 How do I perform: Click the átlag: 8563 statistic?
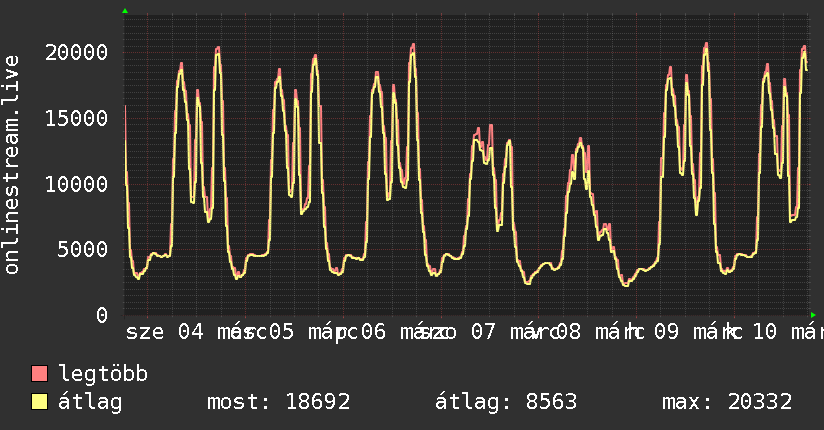[506, 402]
